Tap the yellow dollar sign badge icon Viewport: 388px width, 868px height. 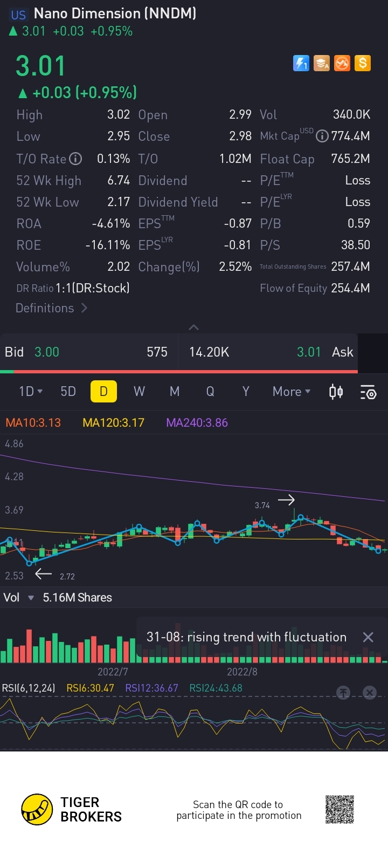pos(363,63)
